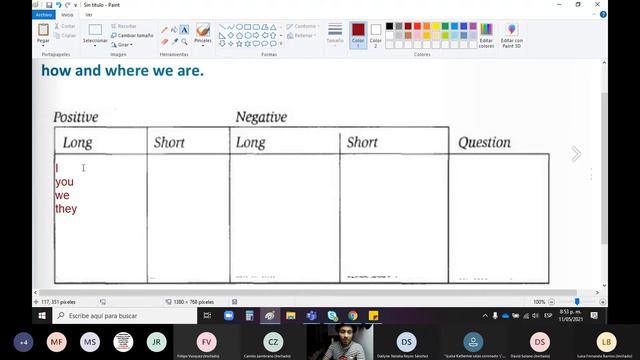The image size is (640, 360).
Task: Switch to the Inicio tab
Action: [x=67, y=15]
